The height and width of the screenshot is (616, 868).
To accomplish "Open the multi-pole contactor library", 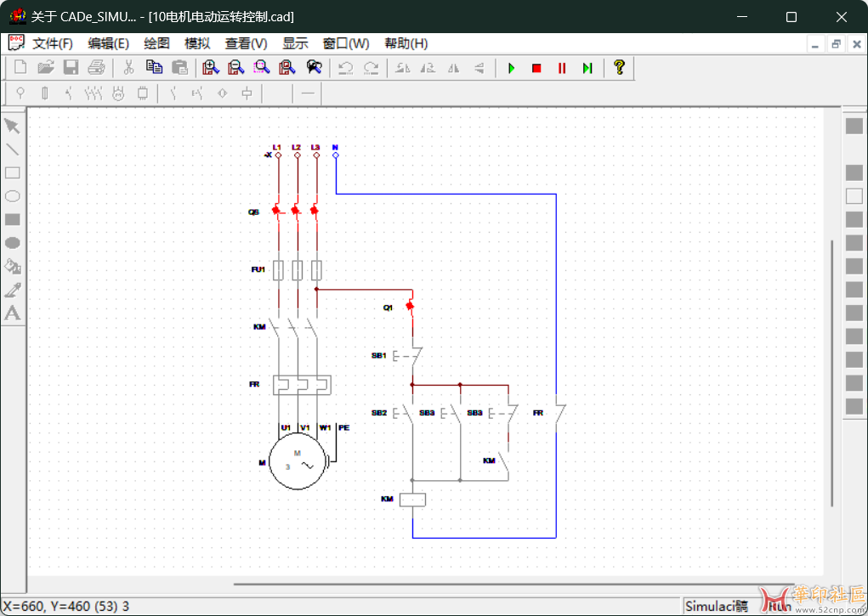I will 94,93.
